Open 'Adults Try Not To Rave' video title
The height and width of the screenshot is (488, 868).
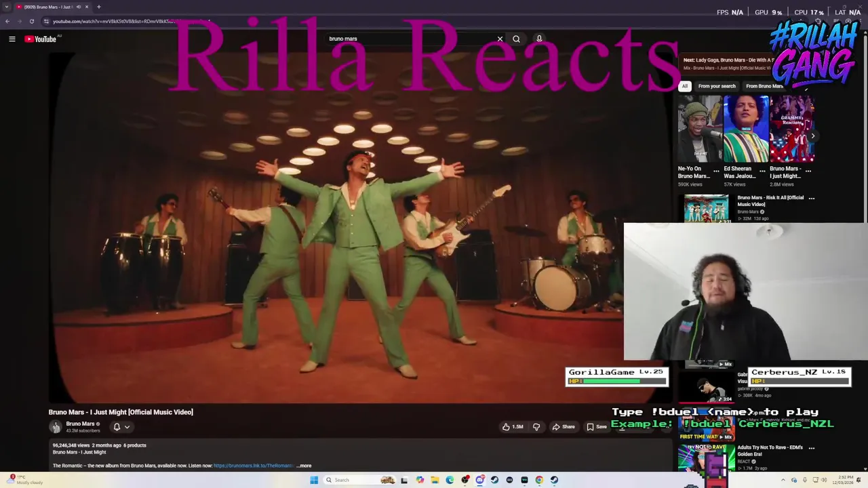(770, 451)
